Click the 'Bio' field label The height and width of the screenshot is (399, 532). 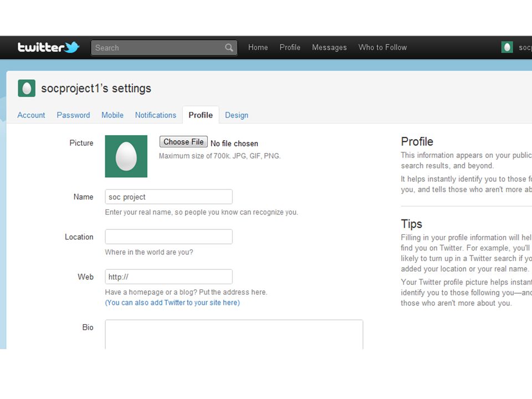pyautogui.click(x=88, y=328)
